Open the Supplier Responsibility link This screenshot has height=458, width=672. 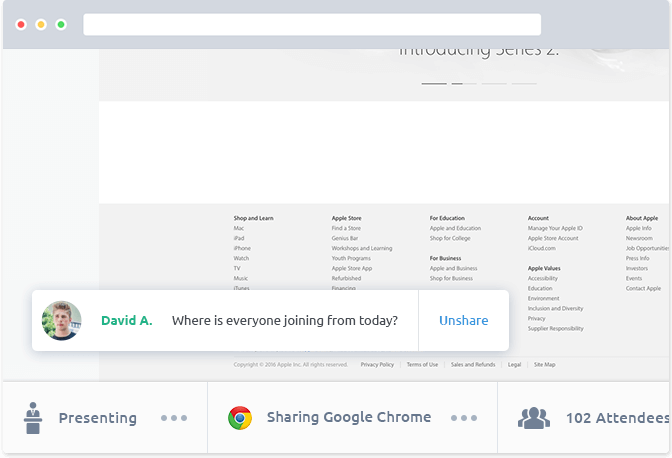pyautogui.click(x=555, y=329)
